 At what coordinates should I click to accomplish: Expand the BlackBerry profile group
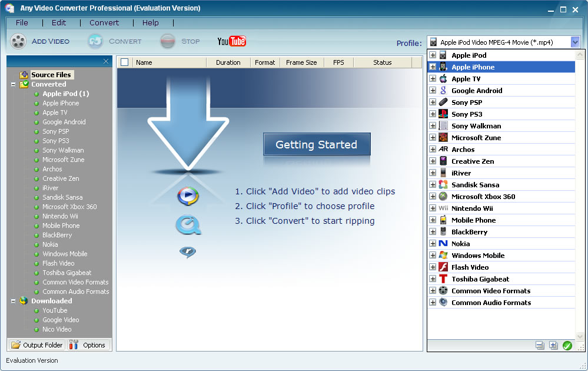(x=433, y=232)
